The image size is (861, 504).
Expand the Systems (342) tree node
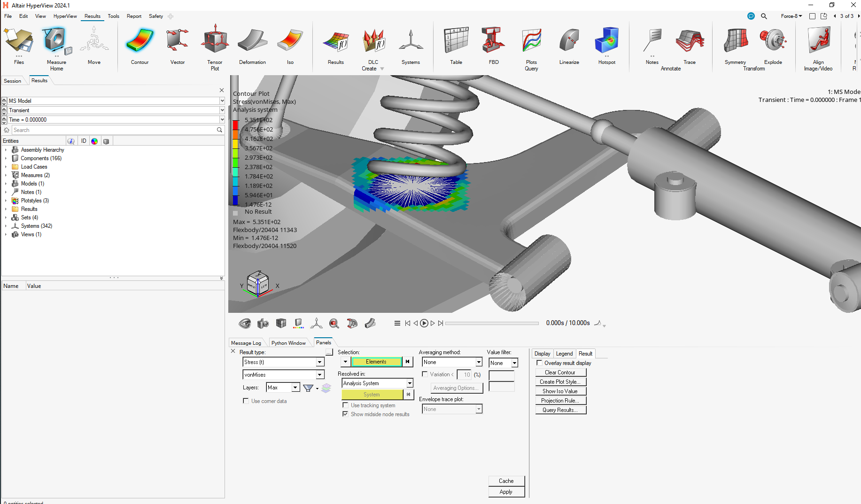point(6,226)
